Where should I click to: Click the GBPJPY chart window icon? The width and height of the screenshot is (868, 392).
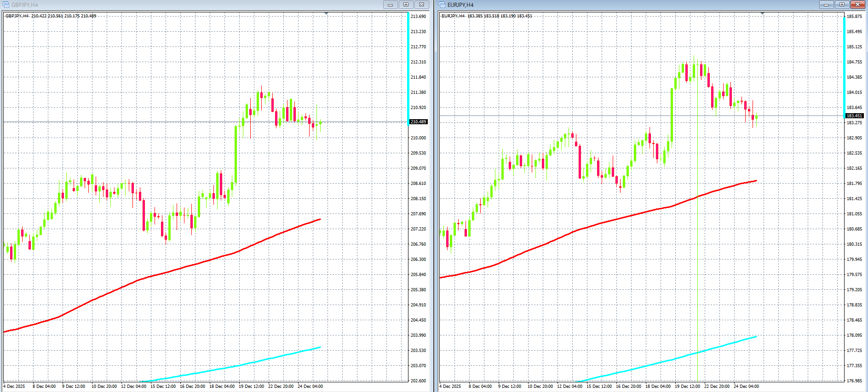(x=6, y=5)
